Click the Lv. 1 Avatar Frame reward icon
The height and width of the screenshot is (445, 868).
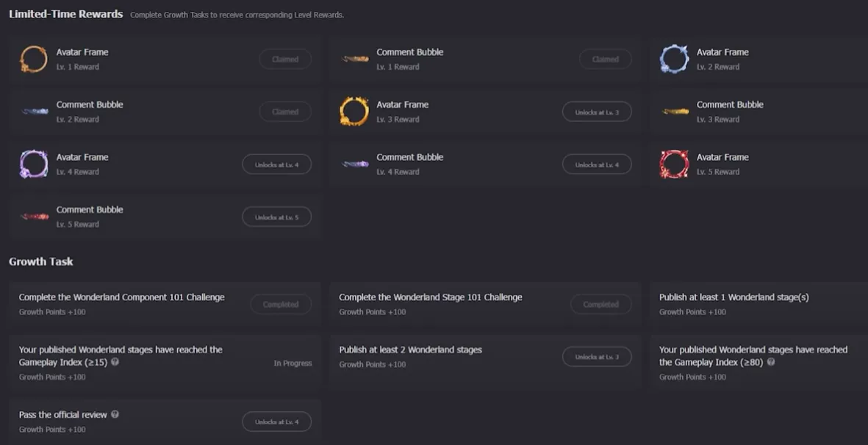coord(34,59)
